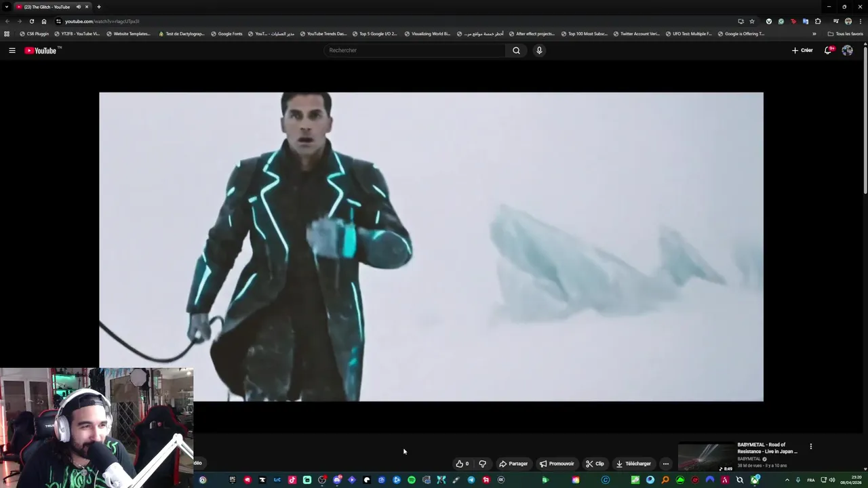The image size is (868, 488).
Task: Open the browser extensions puzzle icon
Action: (818, 21)
